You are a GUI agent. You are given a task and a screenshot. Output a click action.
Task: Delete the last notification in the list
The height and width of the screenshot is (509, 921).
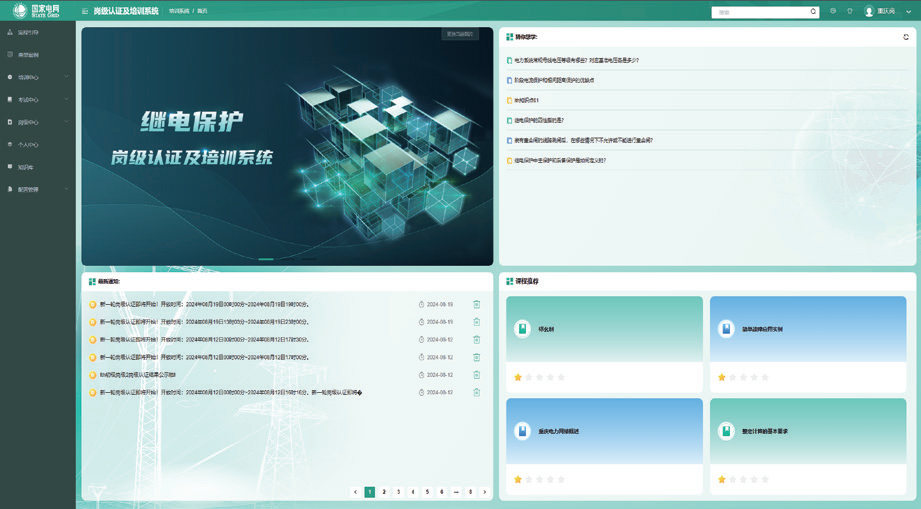pyautogui.click(x=476, y=393)
